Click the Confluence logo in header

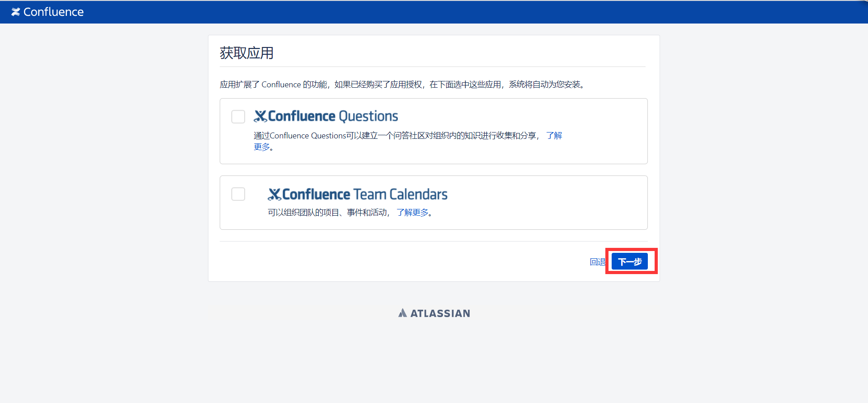coord(47,12)
